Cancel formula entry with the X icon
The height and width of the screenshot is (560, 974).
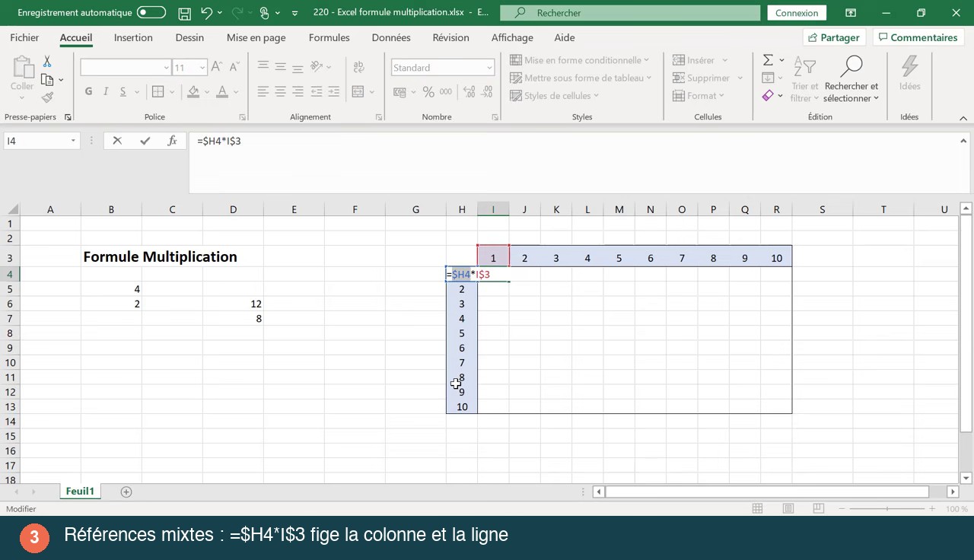pyautogui.click(x=117, y=141)
